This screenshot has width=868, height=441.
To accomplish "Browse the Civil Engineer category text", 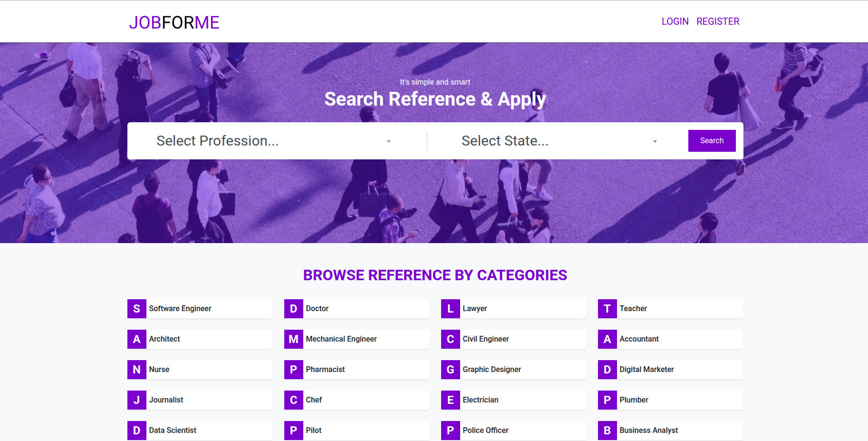I will tap(486, 339).
